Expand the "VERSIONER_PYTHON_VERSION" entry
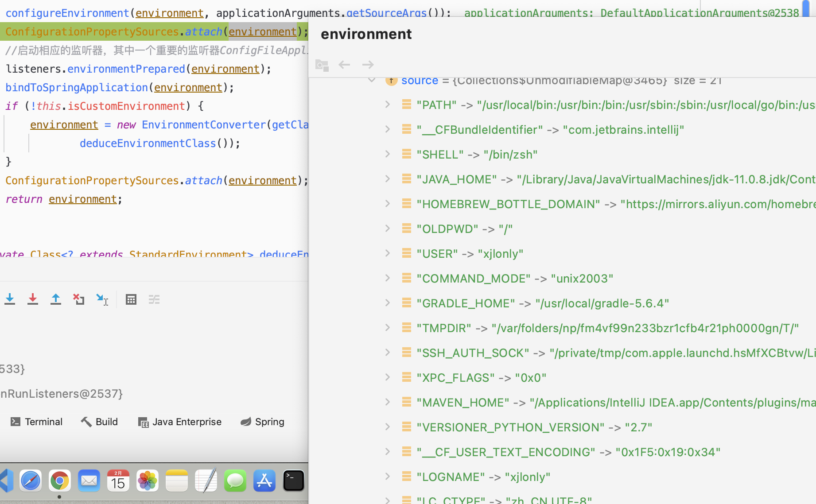 click(x=388, y=427)
